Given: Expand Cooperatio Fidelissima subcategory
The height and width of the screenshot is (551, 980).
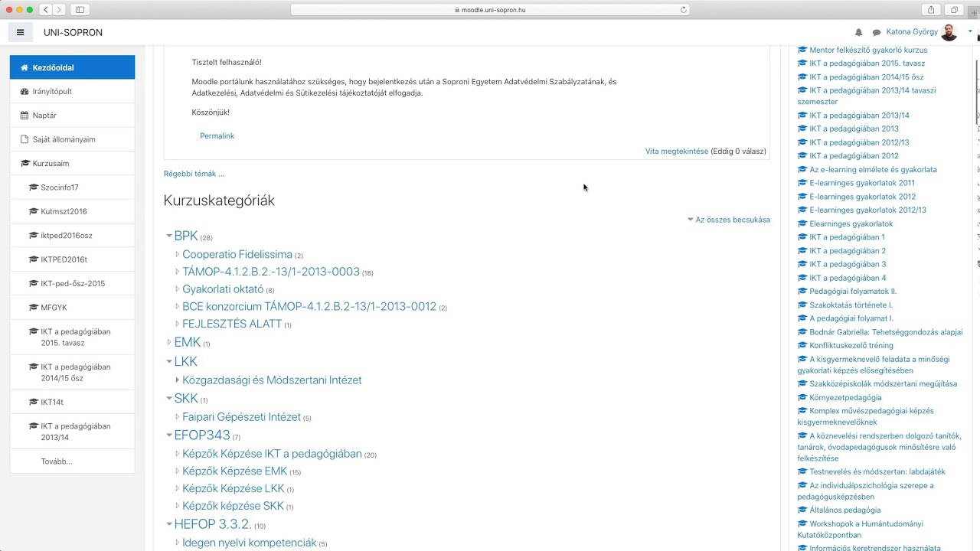Looking at the screenshot, I should click(178, 255).
